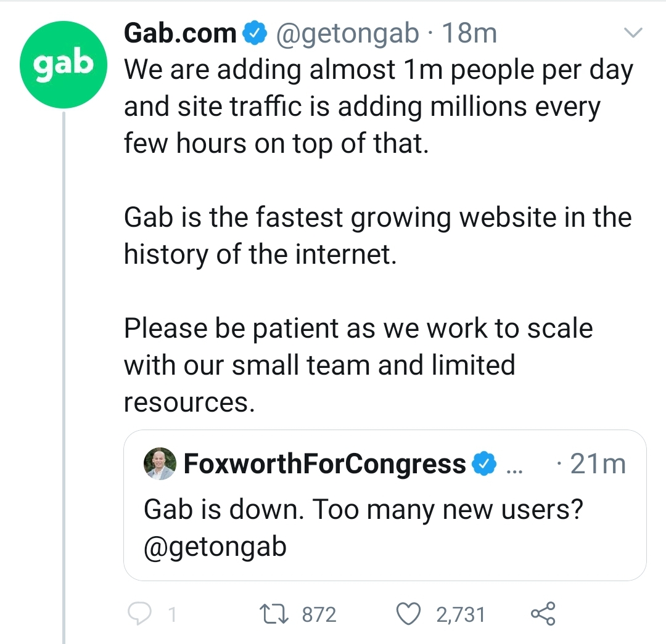Screen dimensions: 666x644
Task: Open the Gab.com display name
Action: (x=181, y=33)
